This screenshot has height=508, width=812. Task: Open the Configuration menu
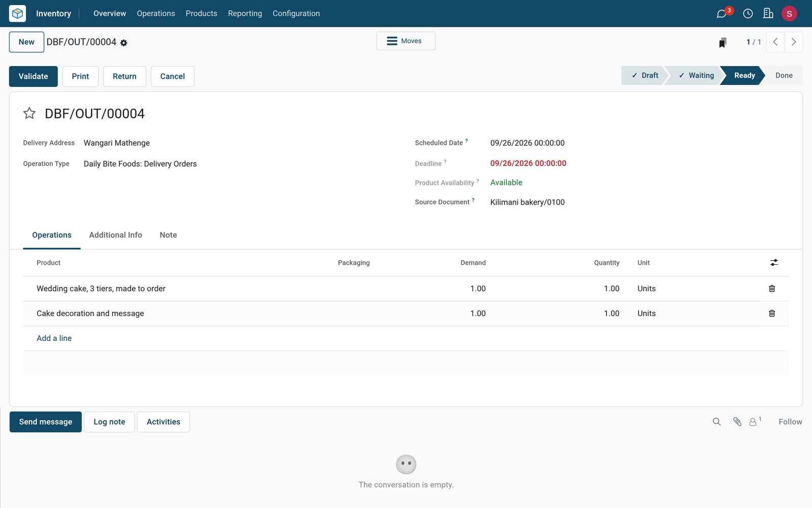pyautogui.click(x=296, y=14)
